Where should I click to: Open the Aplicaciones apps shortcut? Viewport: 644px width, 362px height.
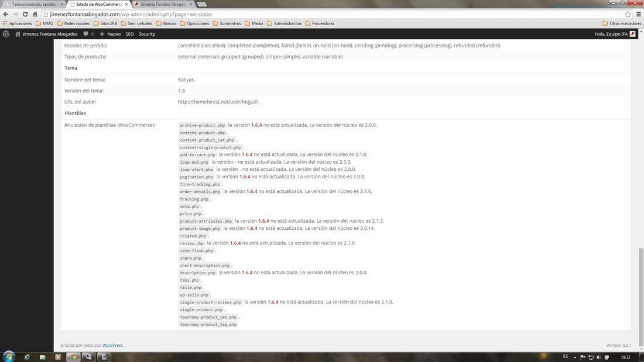point(17,23)
